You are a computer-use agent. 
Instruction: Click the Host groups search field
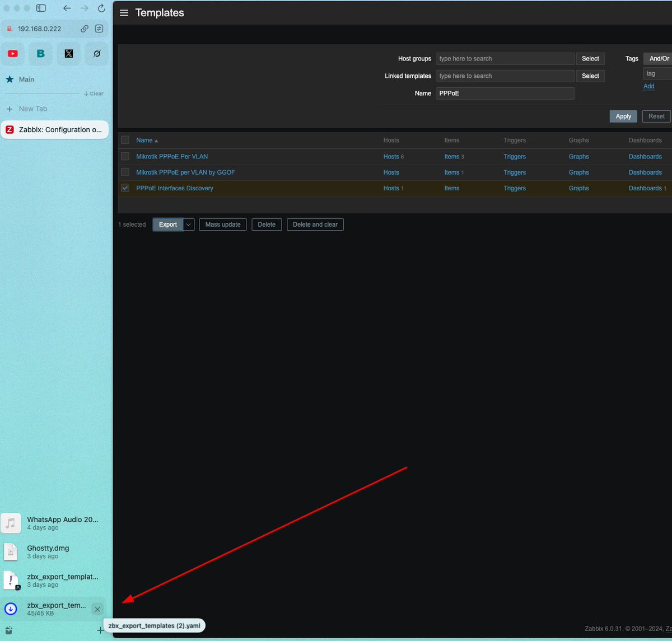coord(505,58)
